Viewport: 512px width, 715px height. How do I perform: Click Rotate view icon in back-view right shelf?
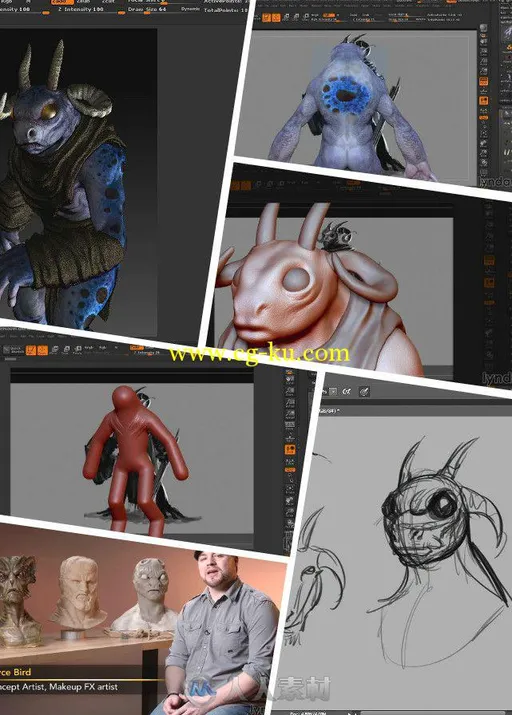click(x=484, y=162)
